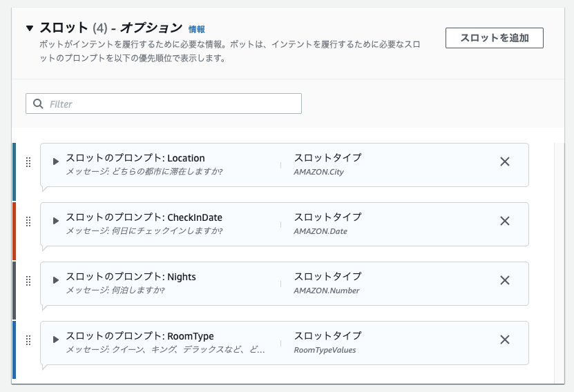574x392 pixels.
Task: Click message 何日にチェックインしますか?
Action: click(x=167, y=231)
